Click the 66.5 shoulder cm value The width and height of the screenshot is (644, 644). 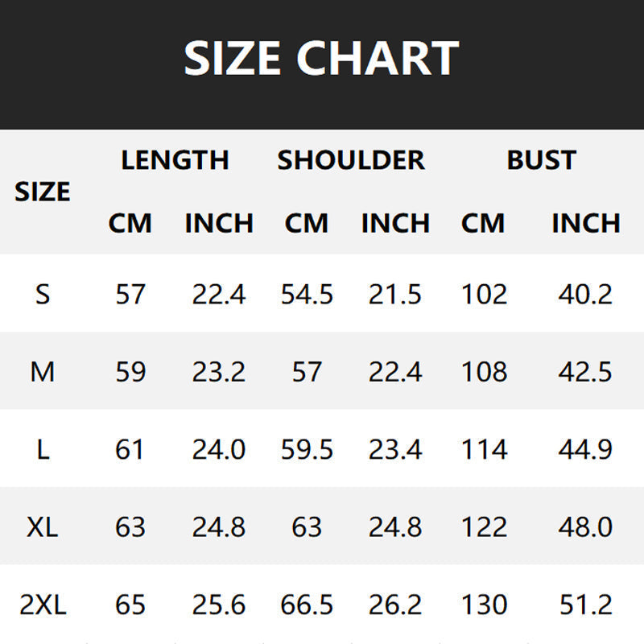[307, 605]
